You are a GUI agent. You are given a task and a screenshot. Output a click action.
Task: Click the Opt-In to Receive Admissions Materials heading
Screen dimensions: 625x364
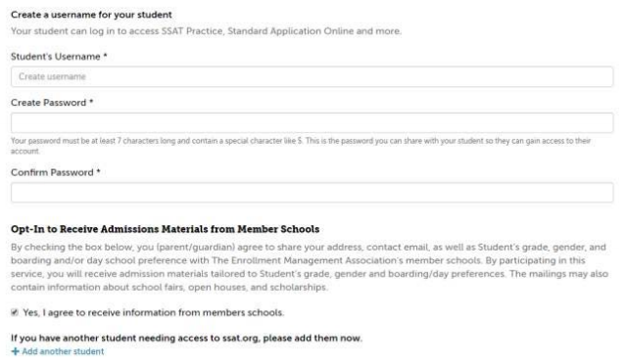click(x=165, y=229)
